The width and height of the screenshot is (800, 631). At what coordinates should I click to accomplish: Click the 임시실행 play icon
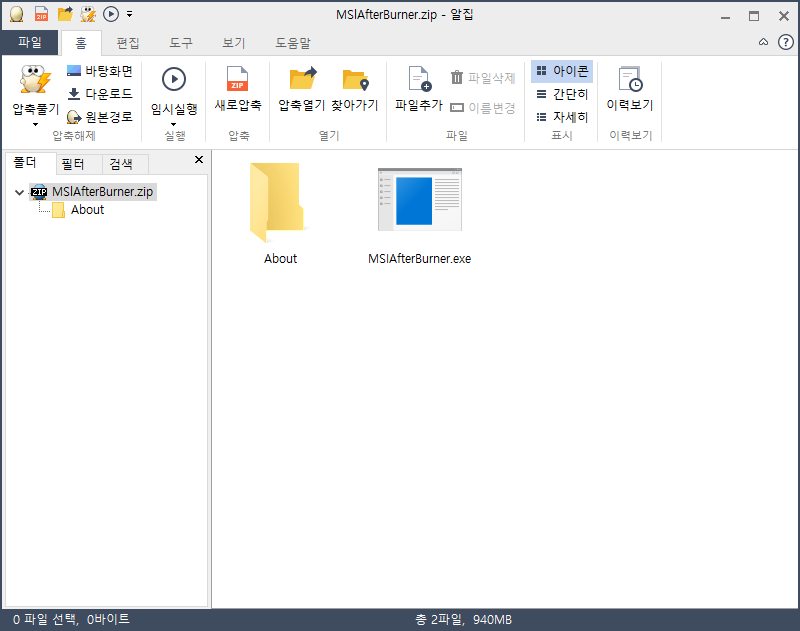click(x=173, y=80)
